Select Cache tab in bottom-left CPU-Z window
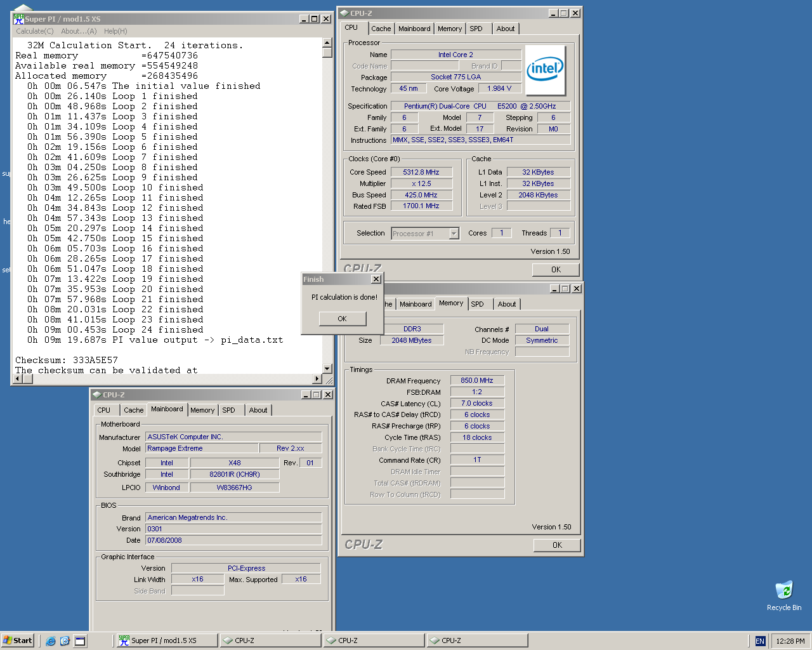Screen dimensions: 812x650 (x=134, y=410)
